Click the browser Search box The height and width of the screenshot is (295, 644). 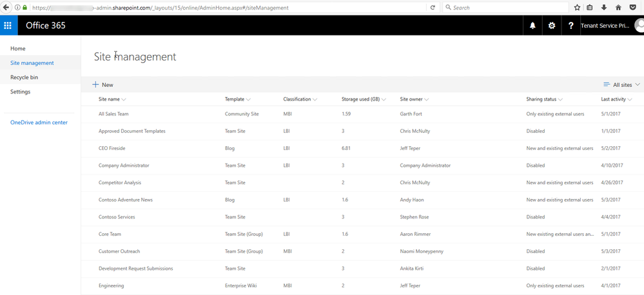[x=505, y=7]
